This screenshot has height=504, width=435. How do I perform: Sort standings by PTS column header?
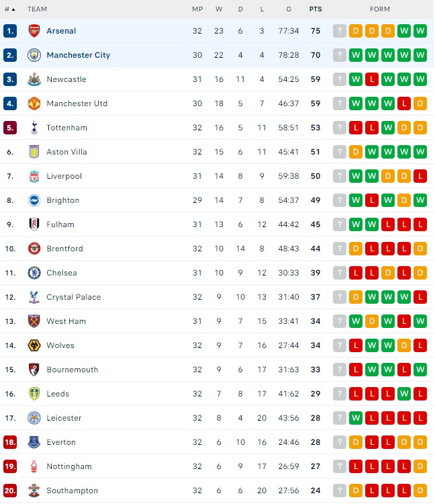[x=316, y=9]
